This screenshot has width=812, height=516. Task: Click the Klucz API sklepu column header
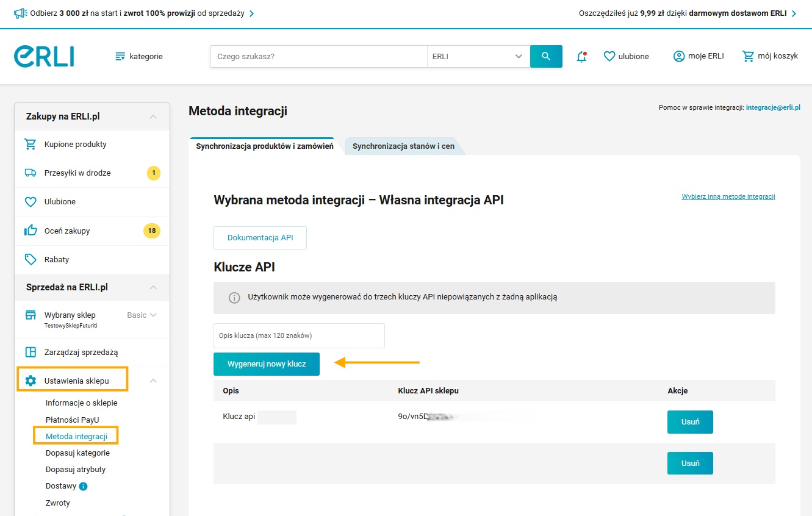tap(428, 390)
